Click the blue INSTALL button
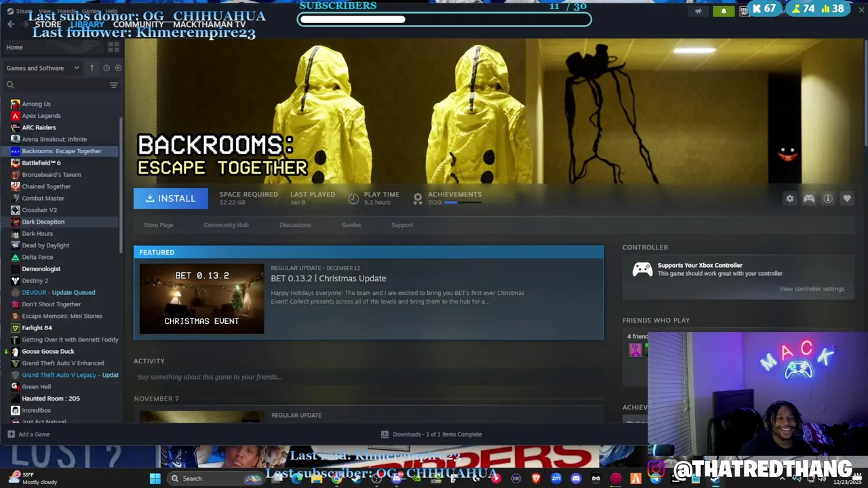 pos(171,199)
